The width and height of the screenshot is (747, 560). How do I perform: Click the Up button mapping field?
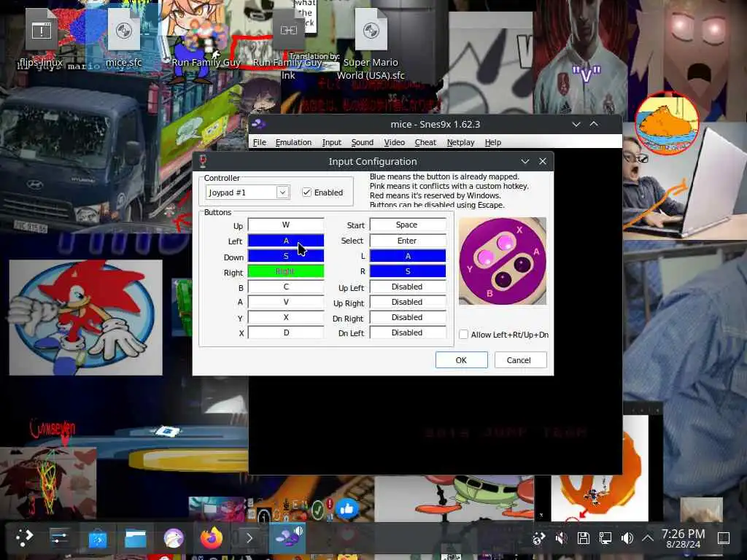tap(286, 225)
